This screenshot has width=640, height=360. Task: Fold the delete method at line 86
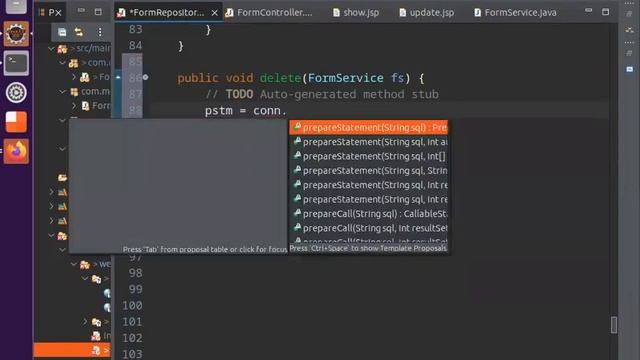point(145,77)
